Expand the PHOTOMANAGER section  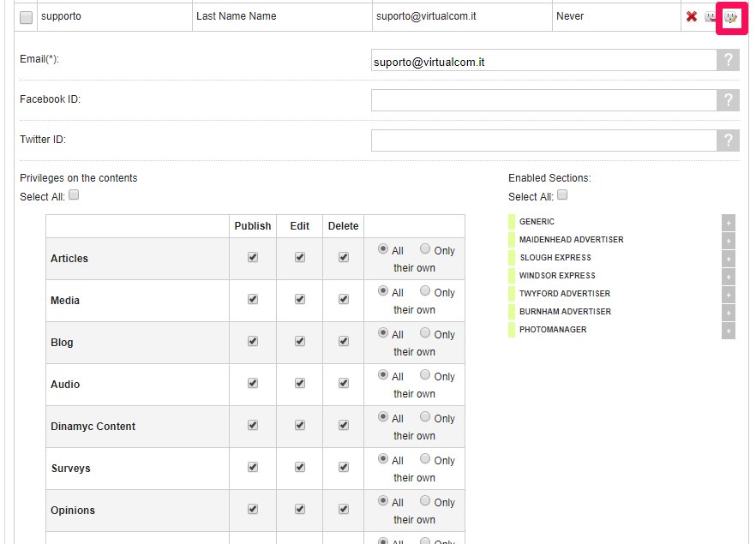[729, 330]
